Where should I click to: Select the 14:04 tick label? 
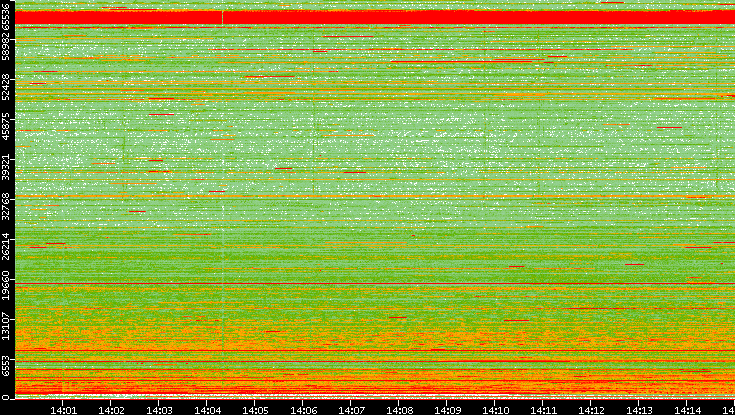[x=207, y=410]
